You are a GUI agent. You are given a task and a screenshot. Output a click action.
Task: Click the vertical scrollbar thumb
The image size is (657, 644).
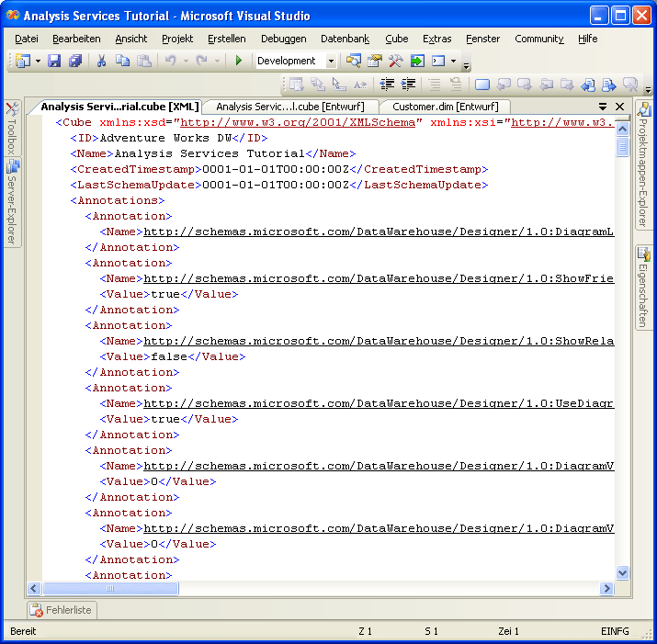point(623,147)
